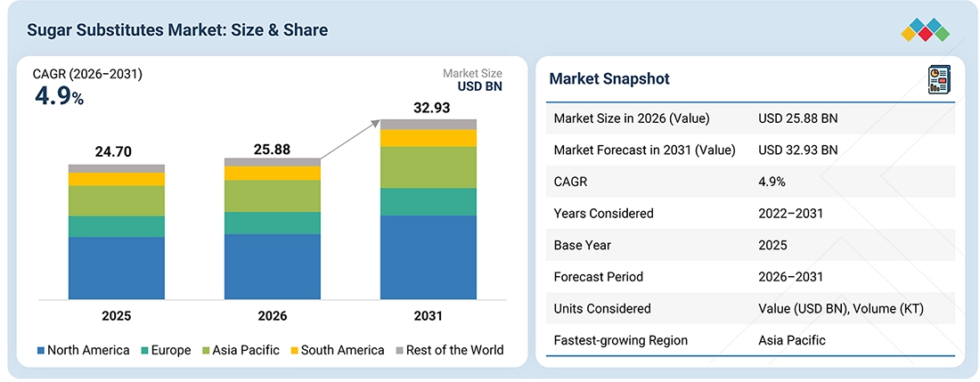Click the Europe teal legend swatch
980x382 pixels.
143,351
